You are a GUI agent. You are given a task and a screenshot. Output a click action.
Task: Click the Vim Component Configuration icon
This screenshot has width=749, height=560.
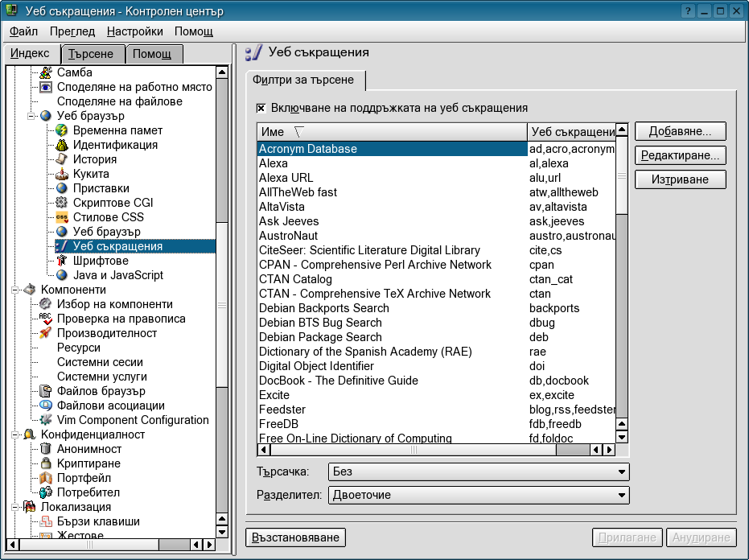tap(46, 420)
